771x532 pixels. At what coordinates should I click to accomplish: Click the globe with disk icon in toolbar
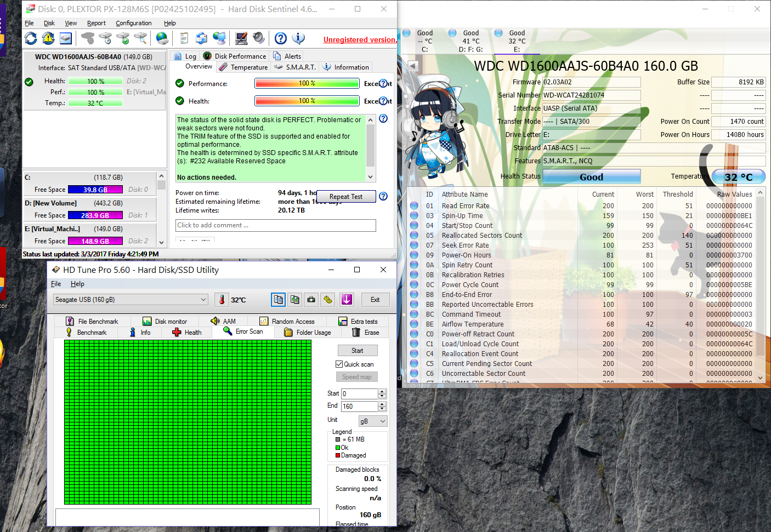162,38
